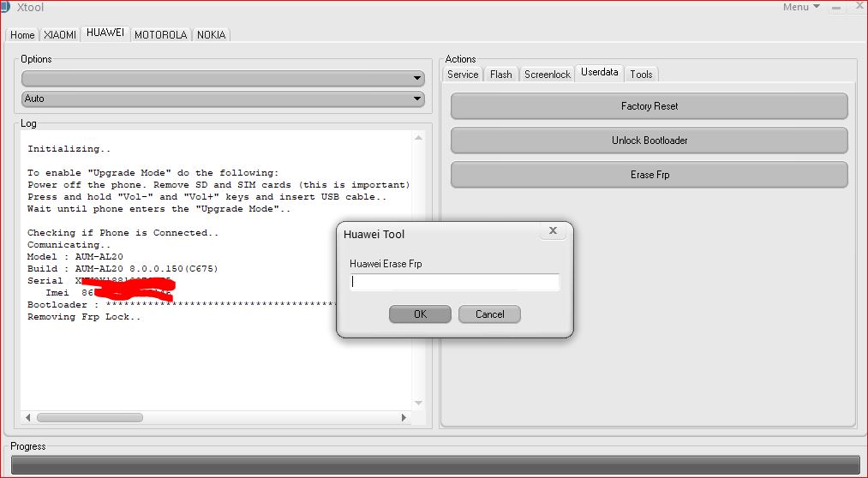Screen dimensions: 868x478
Task: Click the "Bootloader :" log line
Action: (x=182, y=305)
